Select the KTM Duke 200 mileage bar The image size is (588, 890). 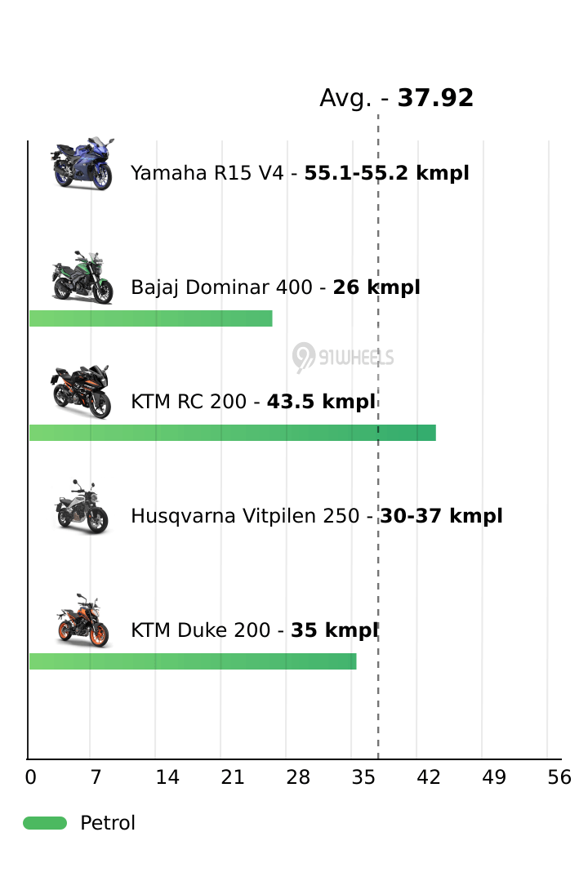(193, 661)
